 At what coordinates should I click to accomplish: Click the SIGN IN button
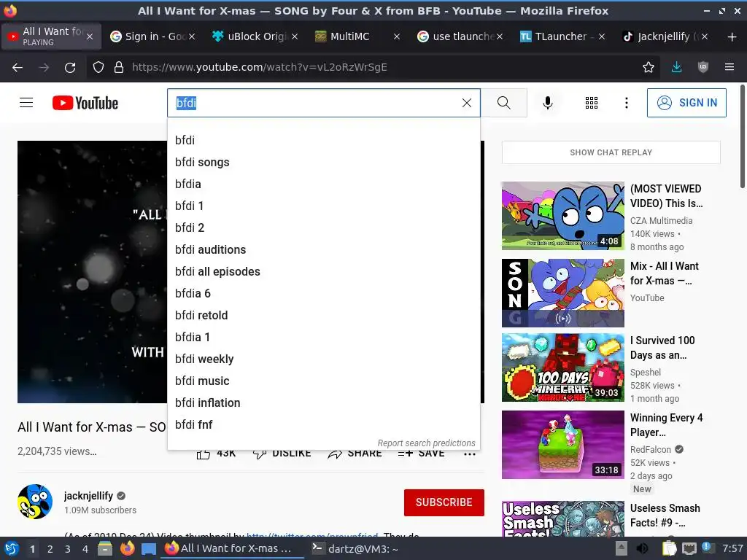point(686,103)
